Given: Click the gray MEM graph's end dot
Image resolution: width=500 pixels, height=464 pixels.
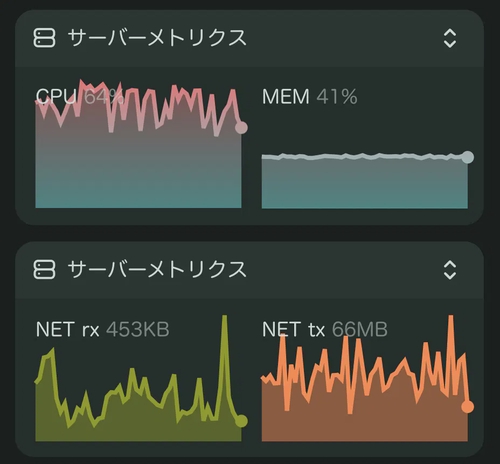Looking at the screenshot, I should pos(468,157).
